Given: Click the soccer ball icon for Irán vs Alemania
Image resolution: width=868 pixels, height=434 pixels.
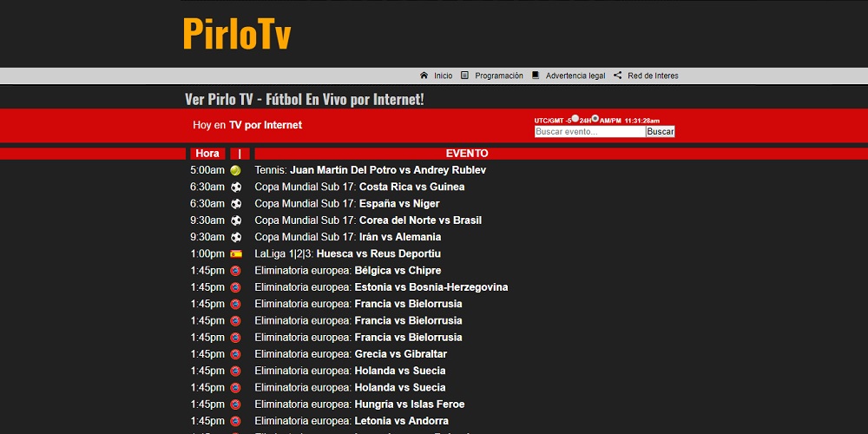Looking at the screenshot, I should 236,237.
